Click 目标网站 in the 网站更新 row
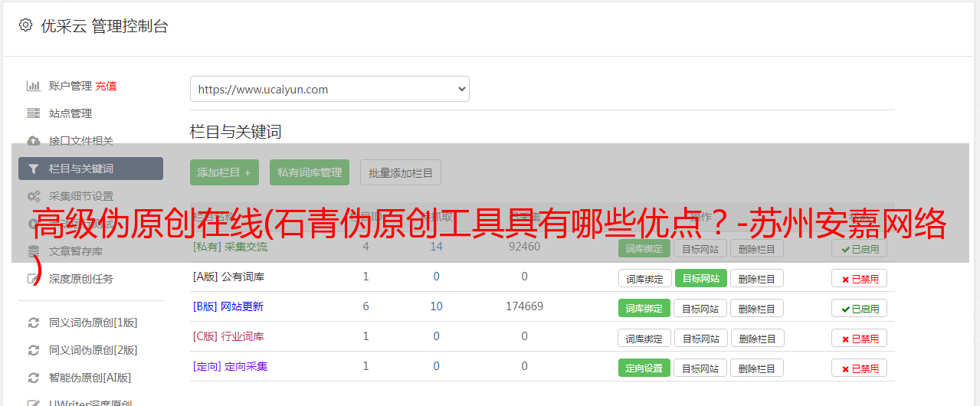The height and width of the screenshot is (406, 980). coord(700,308)
